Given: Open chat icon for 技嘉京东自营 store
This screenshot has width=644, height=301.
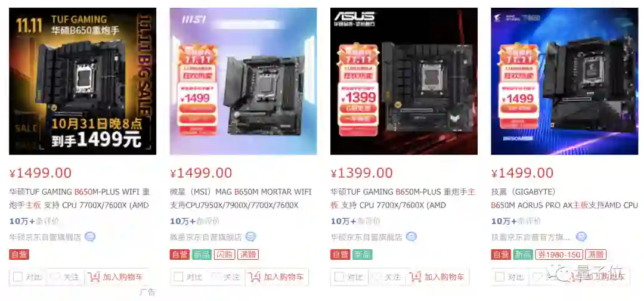Looking at the screenshot, I should pos(581,237).
